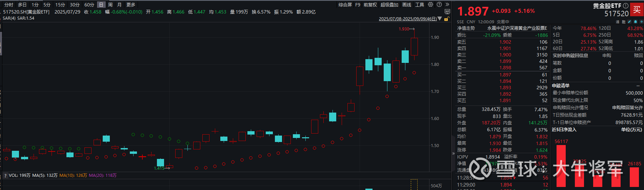This screenshot has height=190, width=644.
Task: Click the 1.897 latest price
Action: 473,11
